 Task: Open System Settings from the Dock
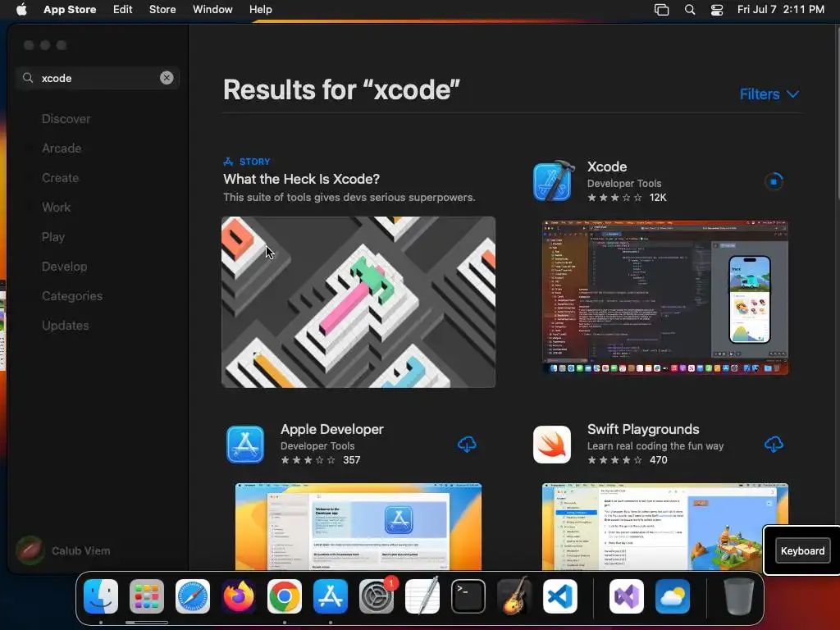[x=377, y=596]
